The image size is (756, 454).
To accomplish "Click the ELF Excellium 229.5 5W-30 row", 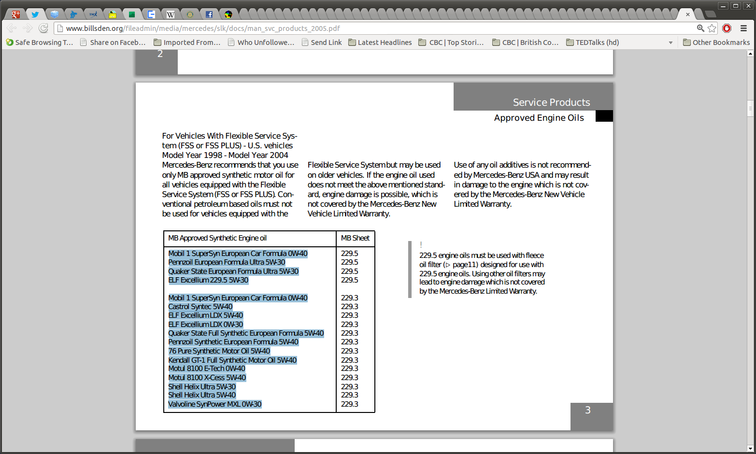I will pos(208,280).
